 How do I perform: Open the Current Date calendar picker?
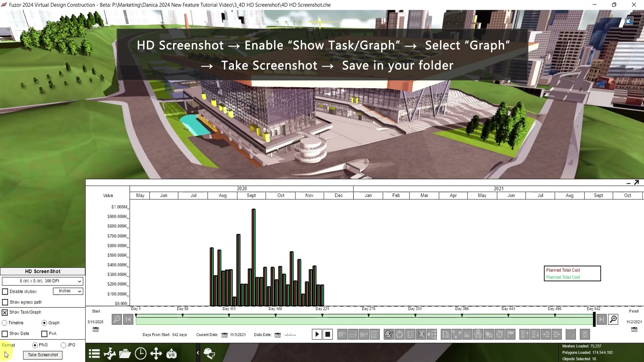[x=224, y=335]
